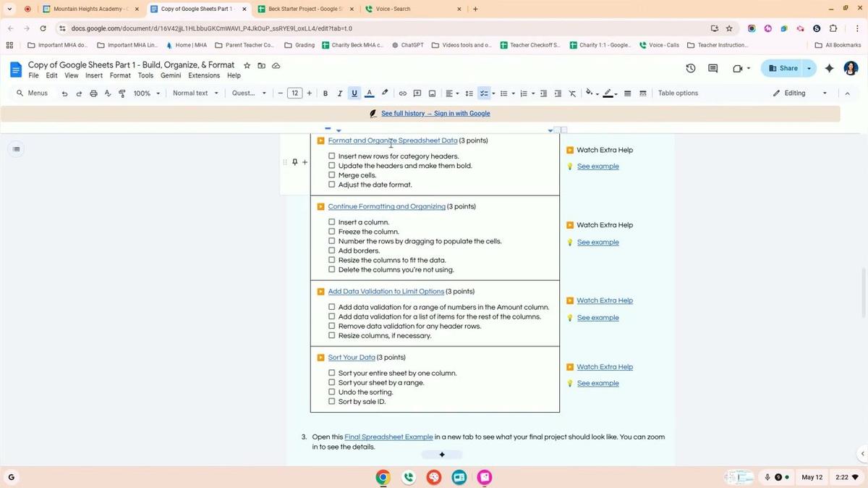Select the paint format tool
The width and height of the screenshot is (868, 488).
click(122, 93)
